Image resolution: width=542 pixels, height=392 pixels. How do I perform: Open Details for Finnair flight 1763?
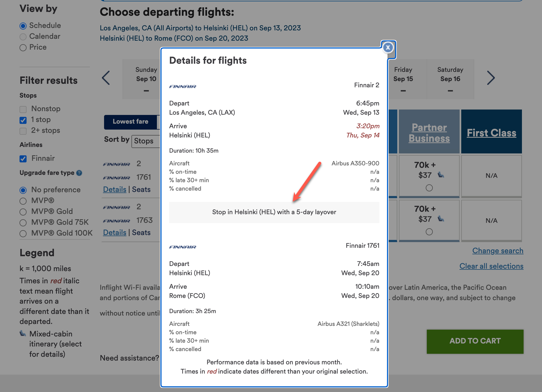(x=114, y=232)
